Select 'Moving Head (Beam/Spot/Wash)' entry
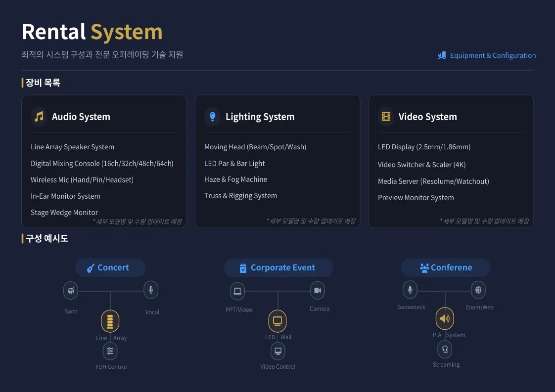This screenshot has width=555, height=392. pyautogui.click(x=255, y=147)
